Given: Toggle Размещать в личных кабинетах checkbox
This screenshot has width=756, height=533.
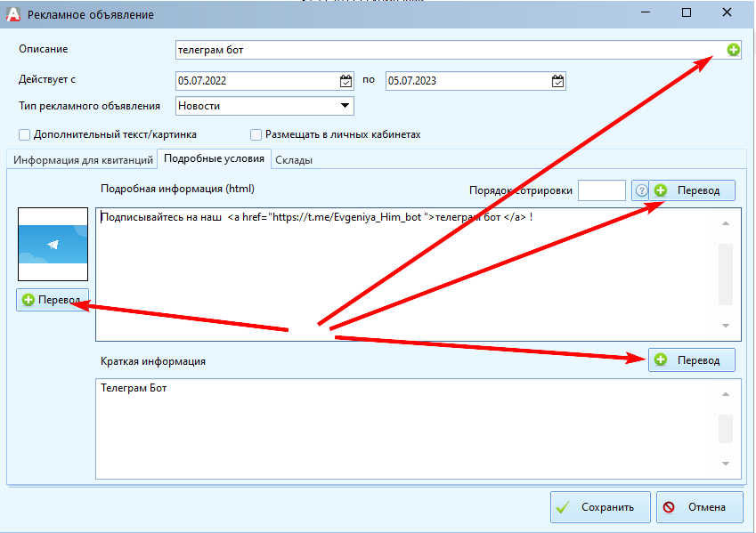Looking at the screenshot, I should [x=256, y=135].
